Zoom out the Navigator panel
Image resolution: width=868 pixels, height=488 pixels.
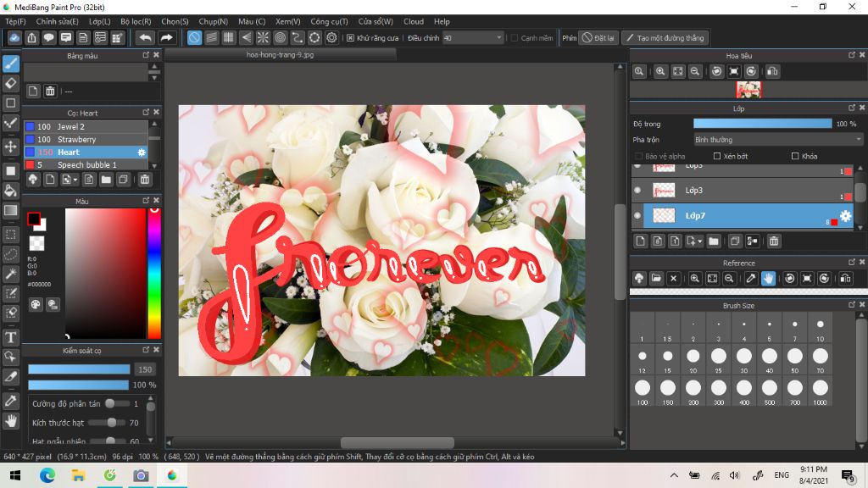point(695,71)
